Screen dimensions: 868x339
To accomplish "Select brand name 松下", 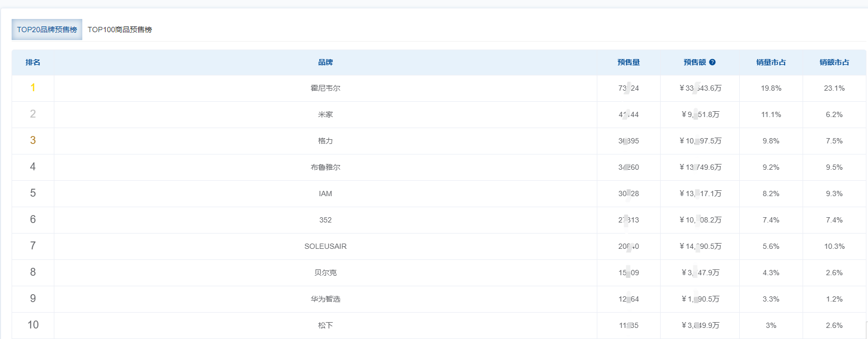I will tap(326, 325).
